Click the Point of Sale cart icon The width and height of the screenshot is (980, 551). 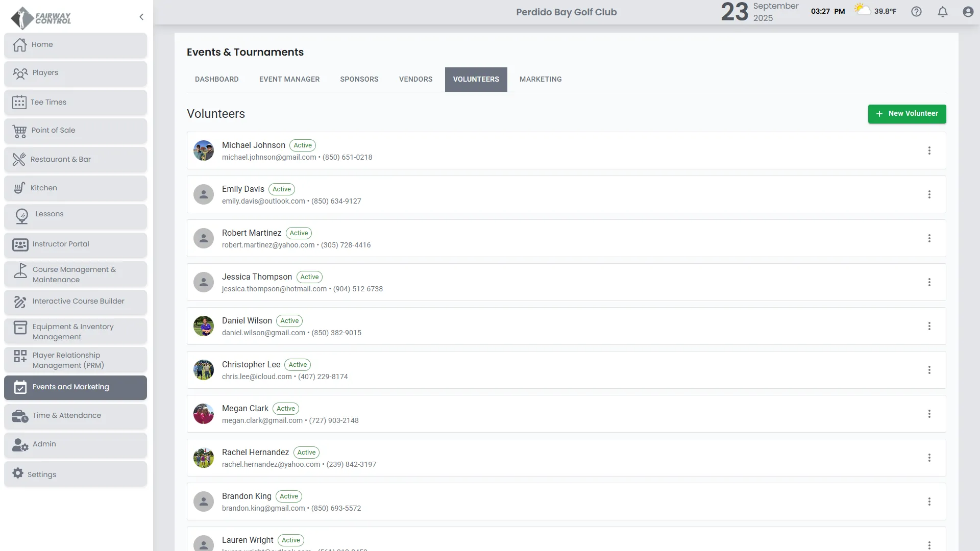pos(19,131)
